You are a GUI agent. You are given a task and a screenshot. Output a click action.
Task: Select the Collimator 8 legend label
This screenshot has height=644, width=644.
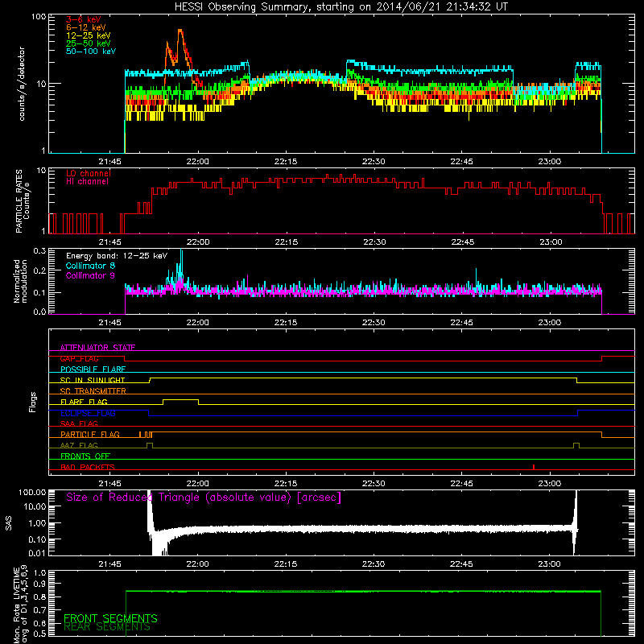tap(90, 266)
